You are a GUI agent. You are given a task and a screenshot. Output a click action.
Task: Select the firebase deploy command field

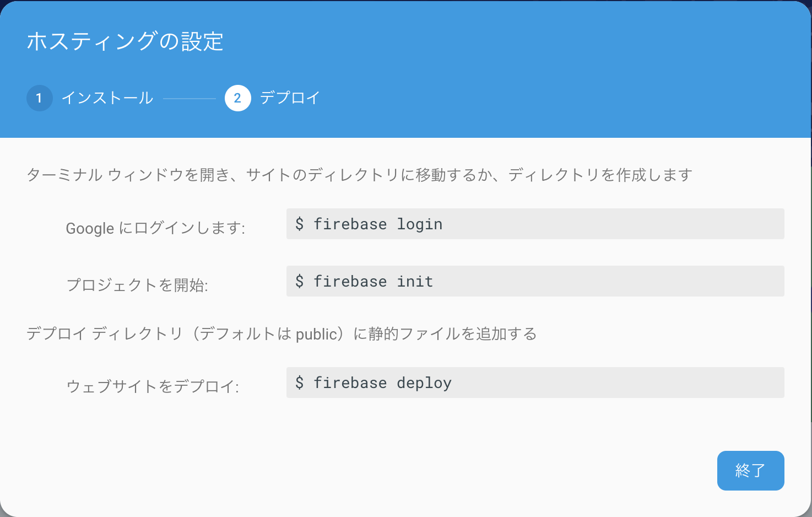(534, 383)
